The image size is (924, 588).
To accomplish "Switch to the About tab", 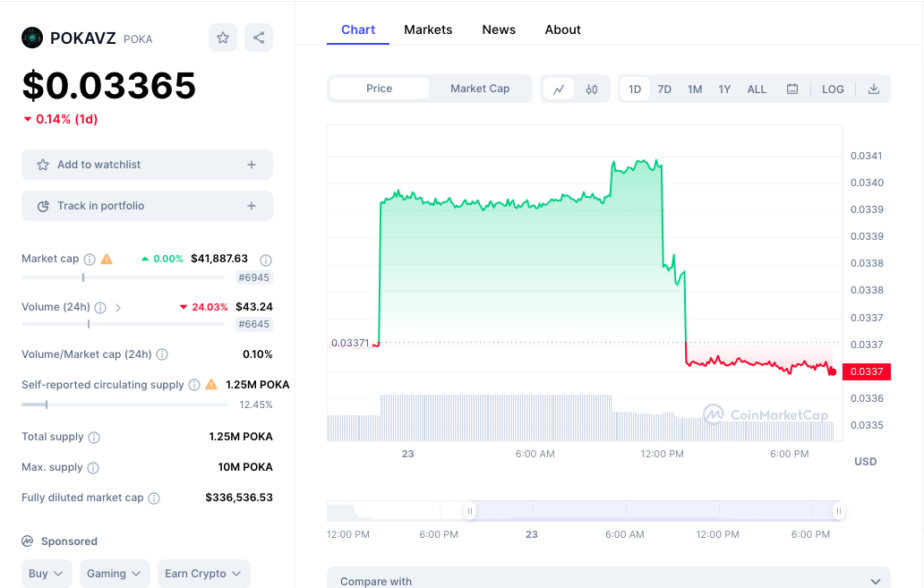I will click(x=562, y=30).
